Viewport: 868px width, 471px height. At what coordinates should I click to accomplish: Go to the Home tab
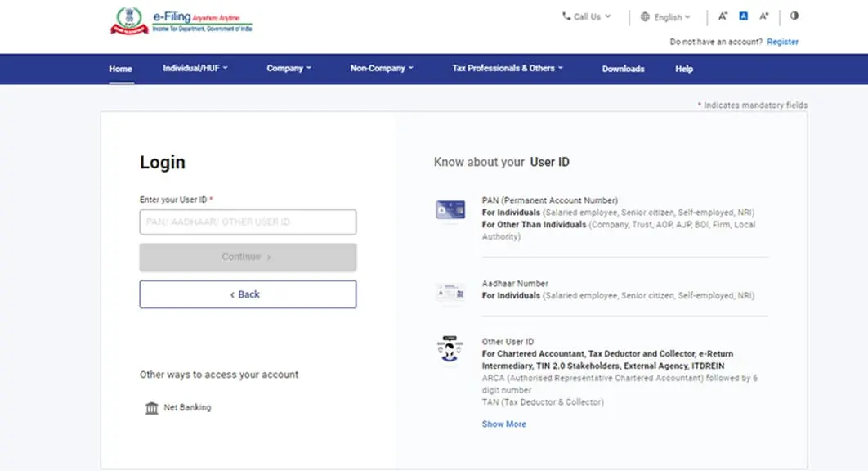pyautogui.click(x=120, y=69)
